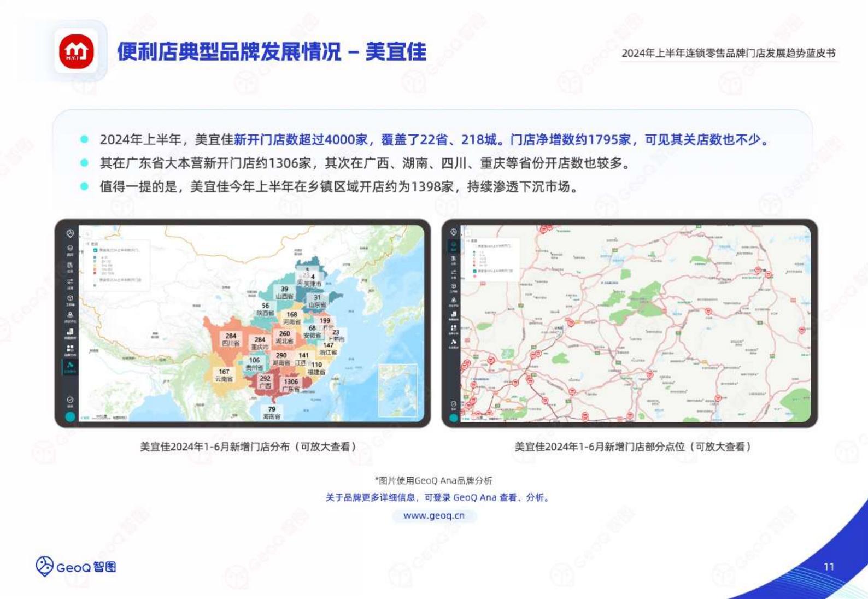868x599 pixels.
Task: Click the check-circle icon in right map sidebar
Action: point(453,405)
